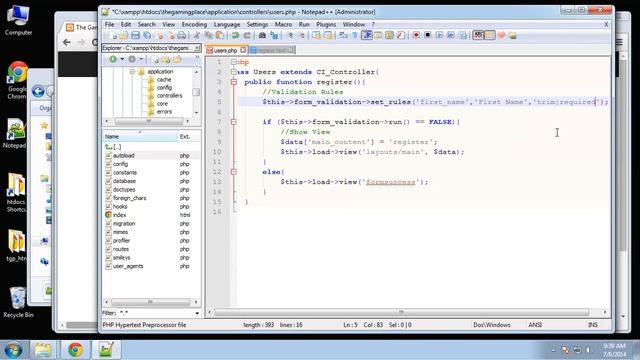Click the ABC spell-check toolbar icon

point(478,36)
